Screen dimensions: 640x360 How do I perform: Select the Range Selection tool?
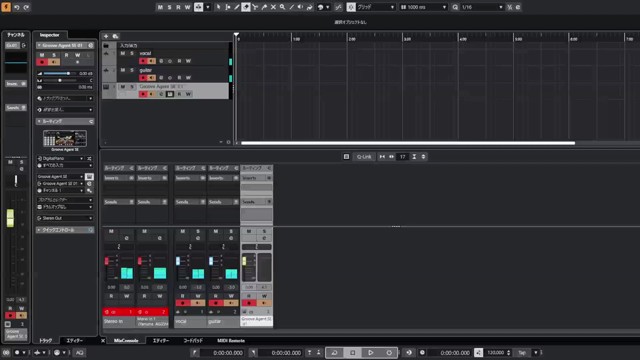227,7
